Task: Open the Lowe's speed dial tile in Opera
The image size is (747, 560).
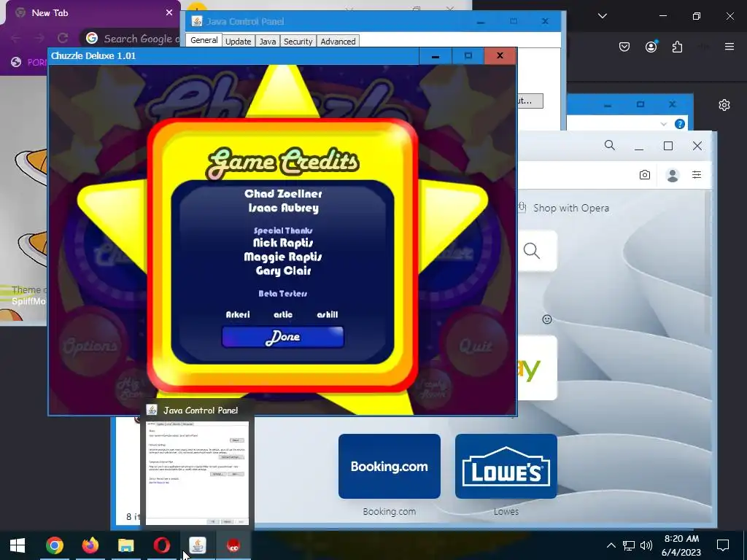Action: pos(506,466)
